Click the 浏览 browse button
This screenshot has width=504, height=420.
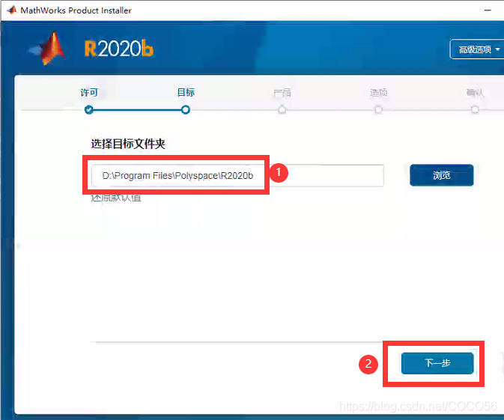click(442, 175)
